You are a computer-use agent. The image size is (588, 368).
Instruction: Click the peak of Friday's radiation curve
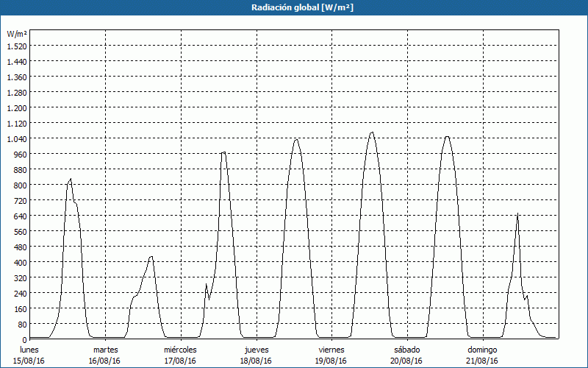point(372,132)
